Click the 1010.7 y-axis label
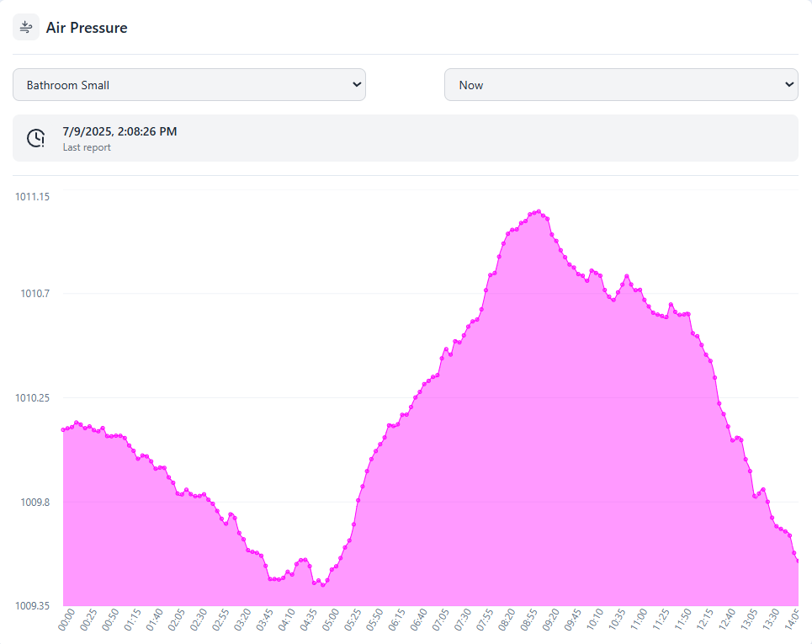Image resolution: width=812 pixels, height=644 pixels. click(35, 294)
